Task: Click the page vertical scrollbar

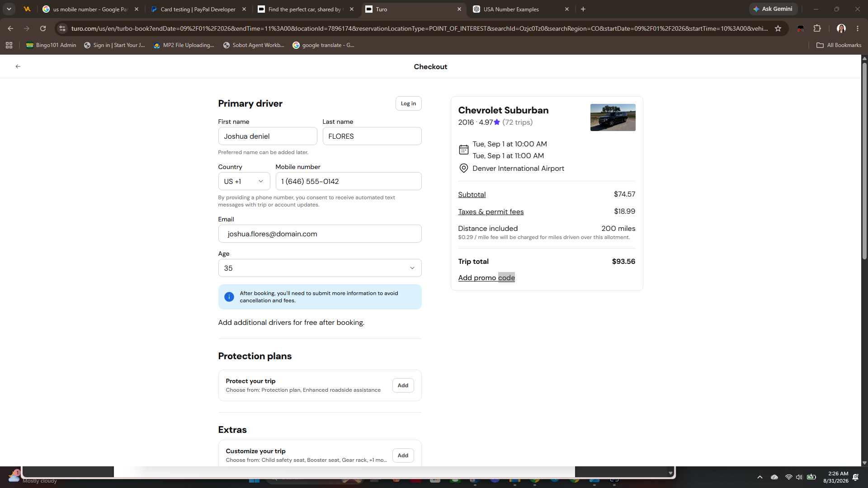Action: pos(864,160)
